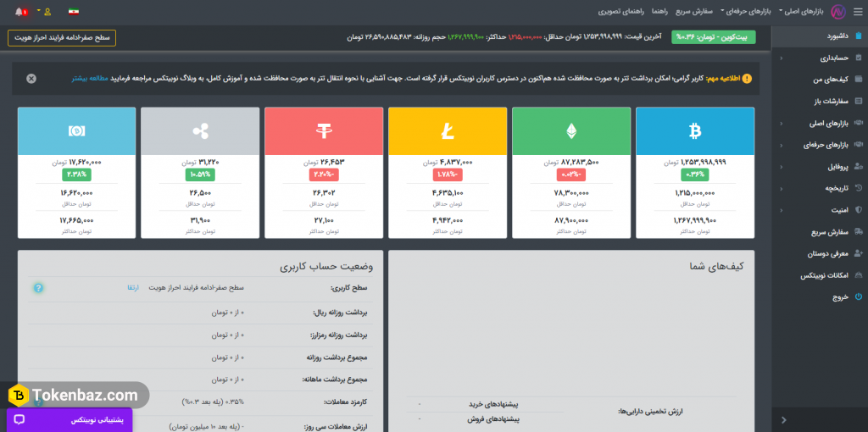Click the ۲.۳۸% green change badge

pos(76,174)
